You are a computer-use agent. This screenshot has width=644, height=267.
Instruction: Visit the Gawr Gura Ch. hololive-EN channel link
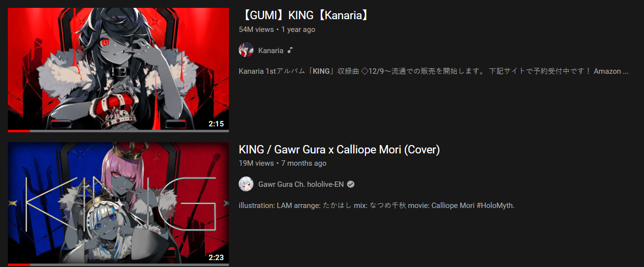tap(301, 184)
